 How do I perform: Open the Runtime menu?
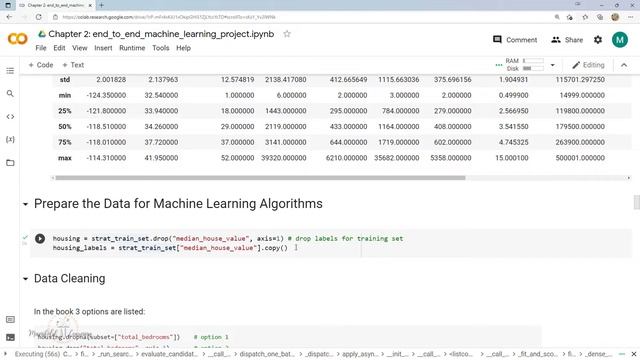tap(132, 48)
